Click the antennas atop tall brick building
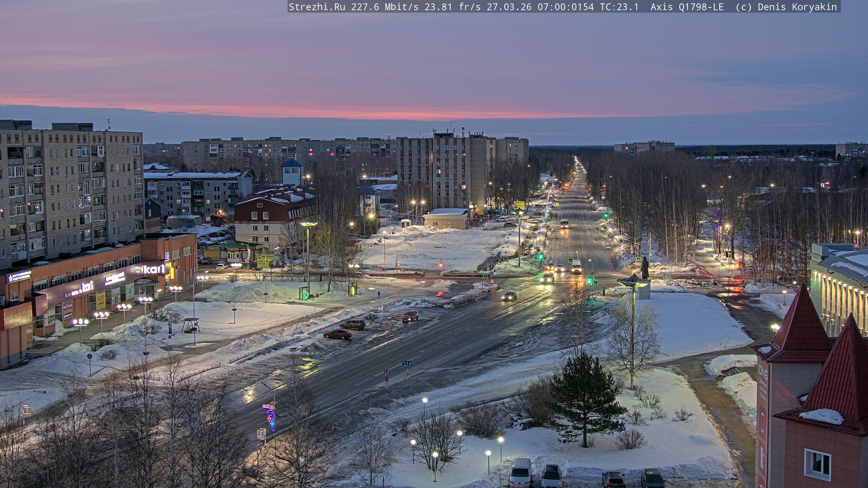Screen dimensions: 868x488 point(463,131)
